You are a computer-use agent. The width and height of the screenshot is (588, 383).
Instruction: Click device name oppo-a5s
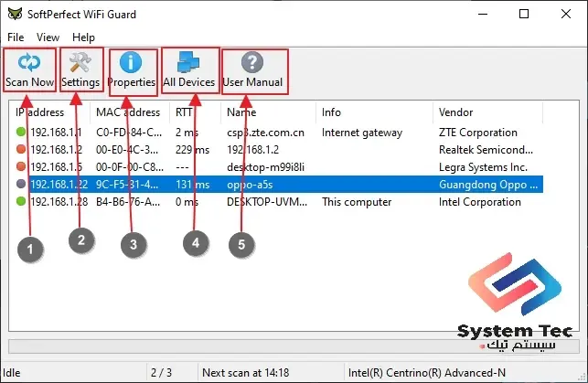coord(250,185)
